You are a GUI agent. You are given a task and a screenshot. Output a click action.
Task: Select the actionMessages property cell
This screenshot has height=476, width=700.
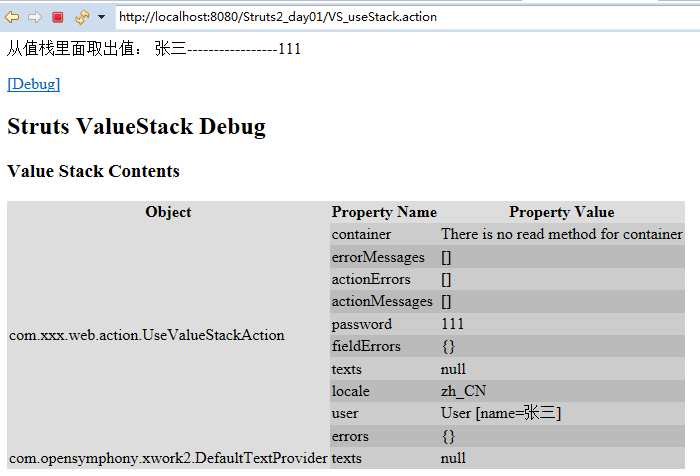[x=384, y=301]
